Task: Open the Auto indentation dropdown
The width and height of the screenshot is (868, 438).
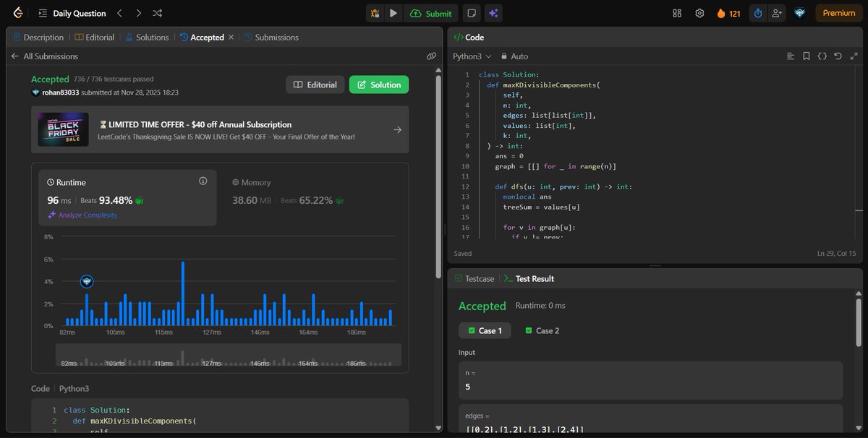Action: tap(519, 56)
